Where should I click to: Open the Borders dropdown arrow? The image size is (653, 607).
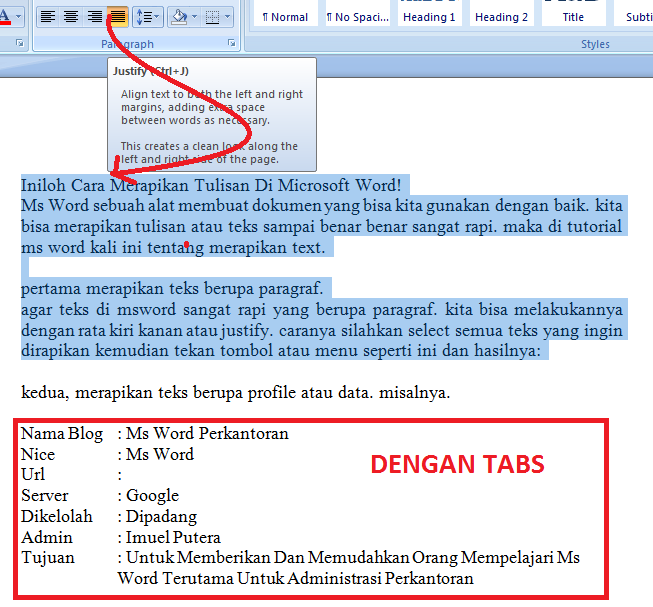[x=227, y=17]
